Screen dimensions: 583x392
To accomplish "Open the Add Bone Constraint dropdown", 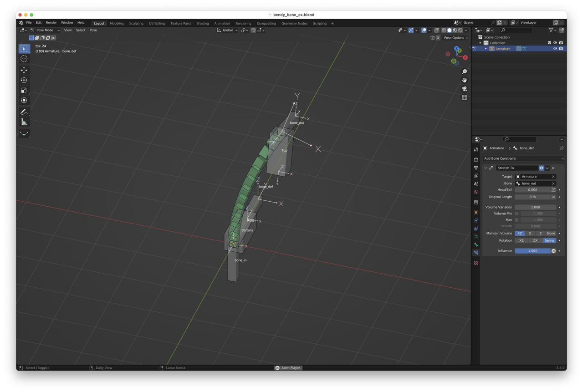I will pos(523,158).
